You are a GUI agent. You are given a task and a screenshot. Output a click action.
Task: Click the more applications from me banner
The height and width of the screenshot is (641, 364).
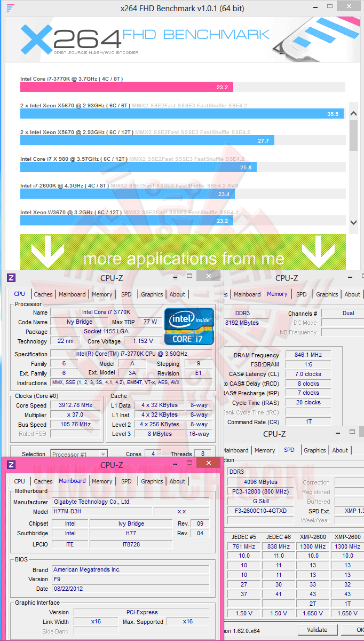(183, 252)
